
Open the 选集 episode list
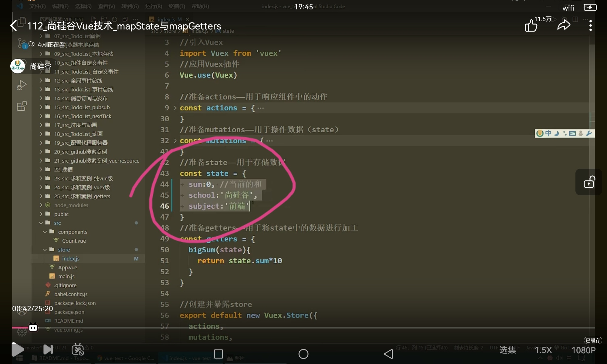[507, 350]
